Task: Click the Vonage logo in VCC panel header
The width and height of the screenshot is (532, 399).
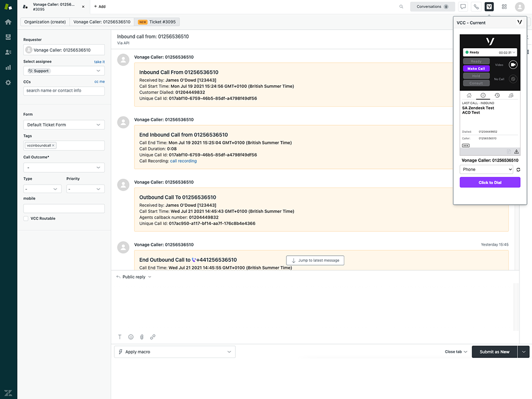Action: click(520, 22)
